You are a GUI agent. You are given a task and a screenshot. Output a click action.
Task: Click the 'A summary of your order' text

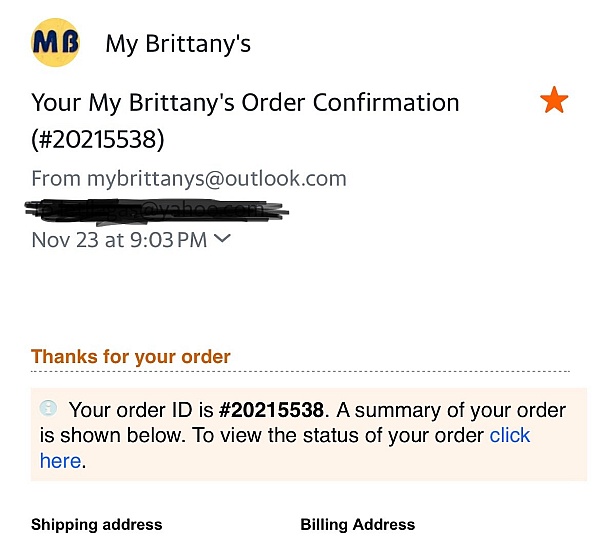click(x=451, y=411)
